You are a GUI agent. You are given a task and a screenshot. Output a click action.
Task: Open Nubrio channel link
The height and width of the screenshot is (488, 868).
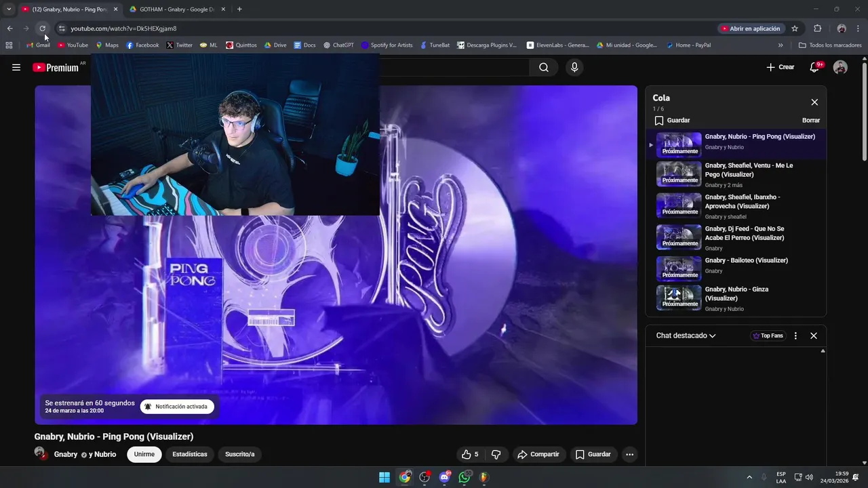coord(105,455)
